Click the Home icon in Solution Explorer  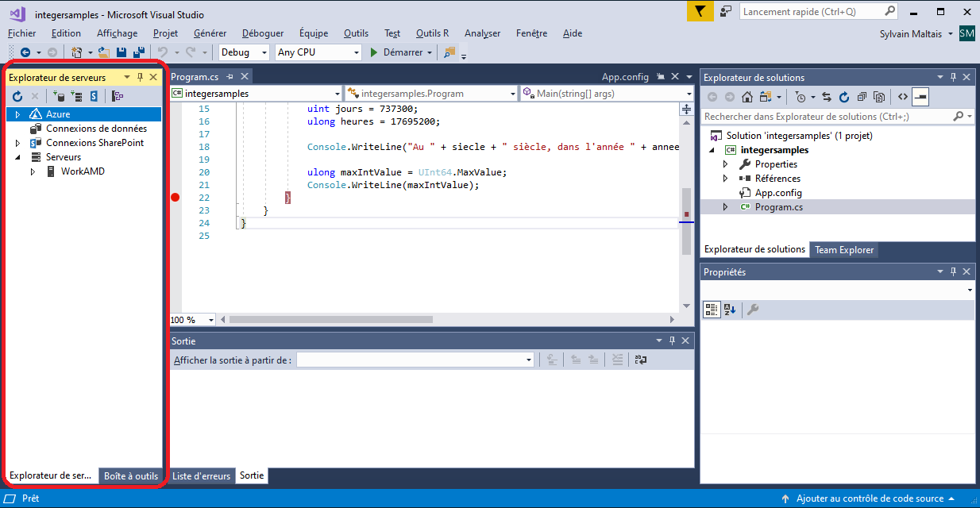(747, 97)
